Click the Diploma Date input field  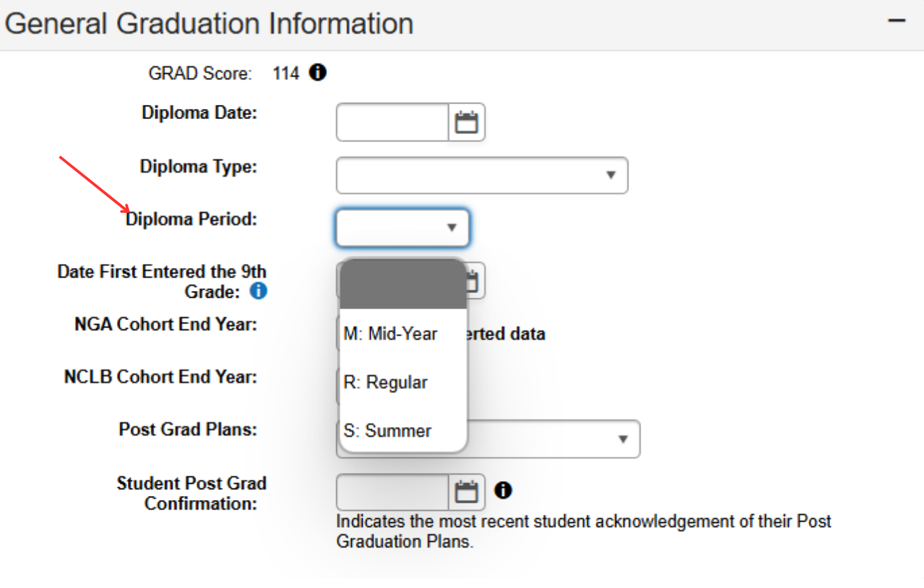pos(392,123)
